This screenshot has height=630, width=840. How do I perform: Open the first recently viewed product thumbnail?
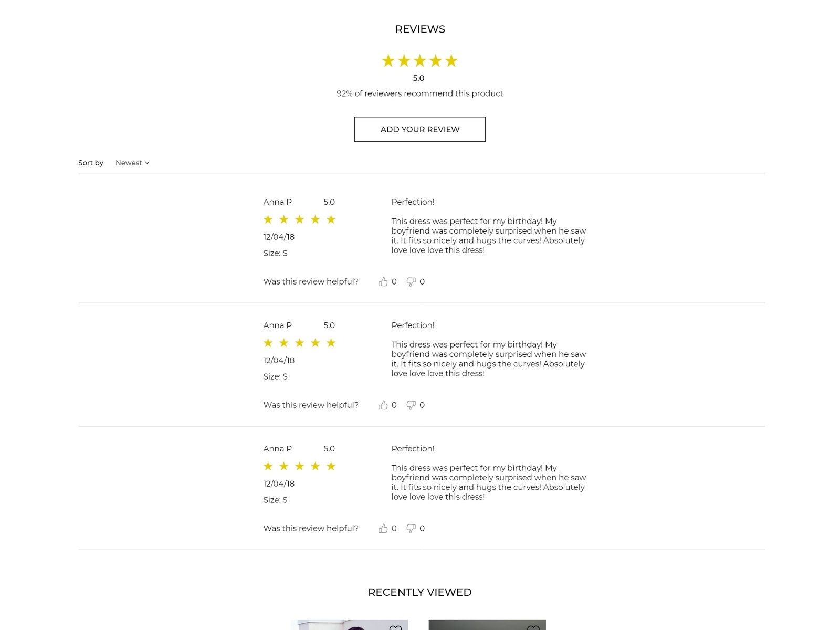pos(349,626)
